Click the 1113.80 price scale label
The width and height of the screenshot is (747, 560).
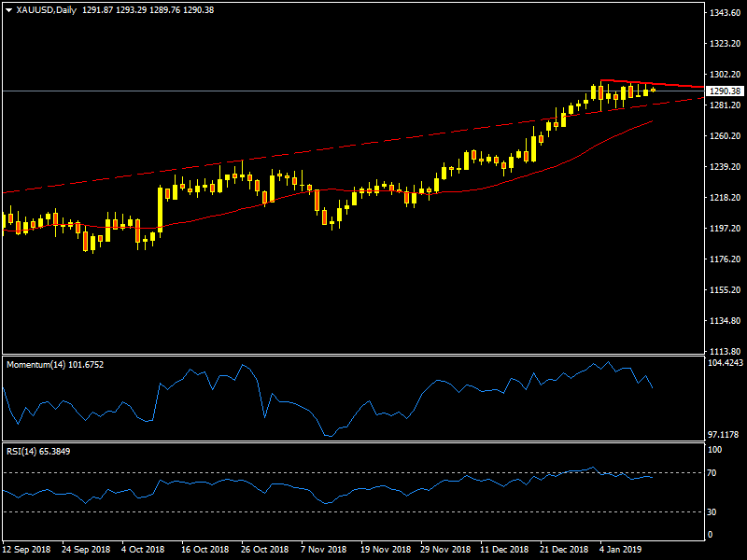tap(725, 352)
